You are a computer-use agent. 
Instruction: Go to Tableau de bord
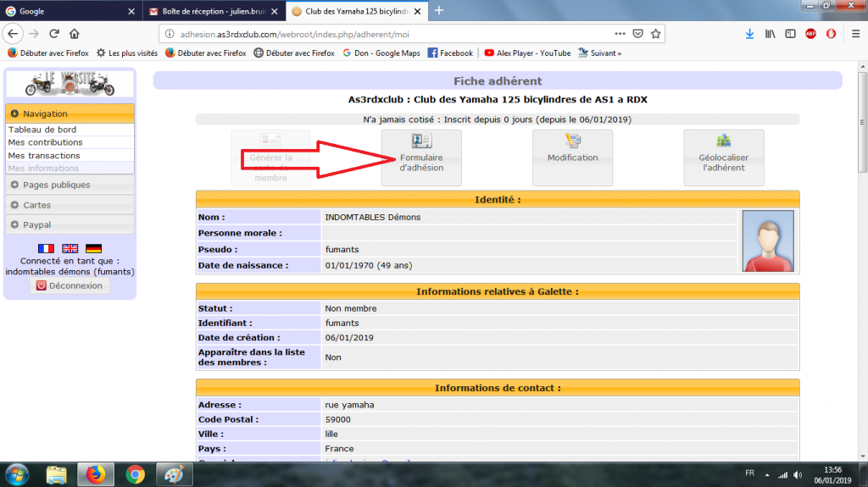point(42,130)
